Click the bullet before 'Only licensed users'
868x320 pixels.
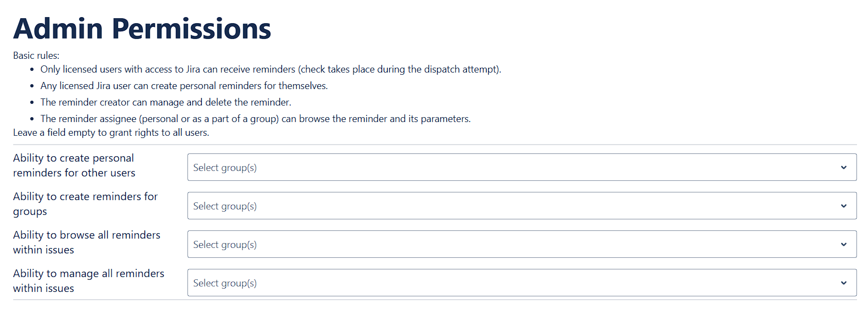[x=32, y=70]
